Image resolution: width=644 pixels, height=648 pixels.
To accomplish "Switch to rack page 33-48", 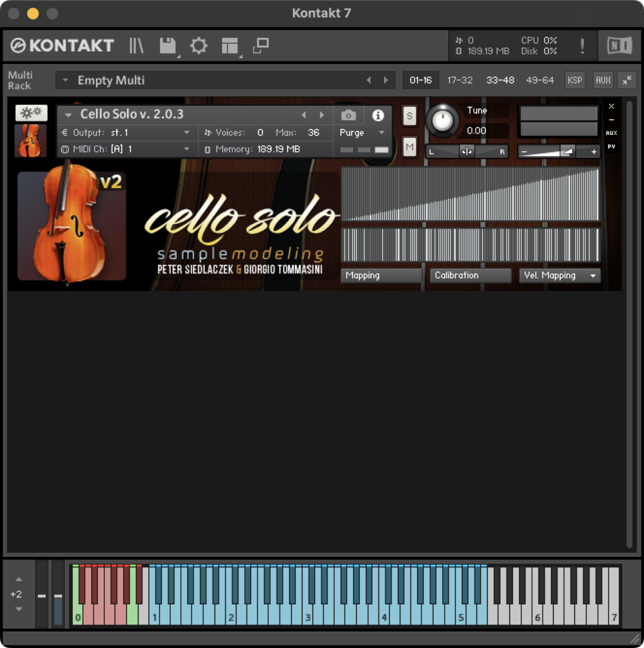I will (500, 80).
